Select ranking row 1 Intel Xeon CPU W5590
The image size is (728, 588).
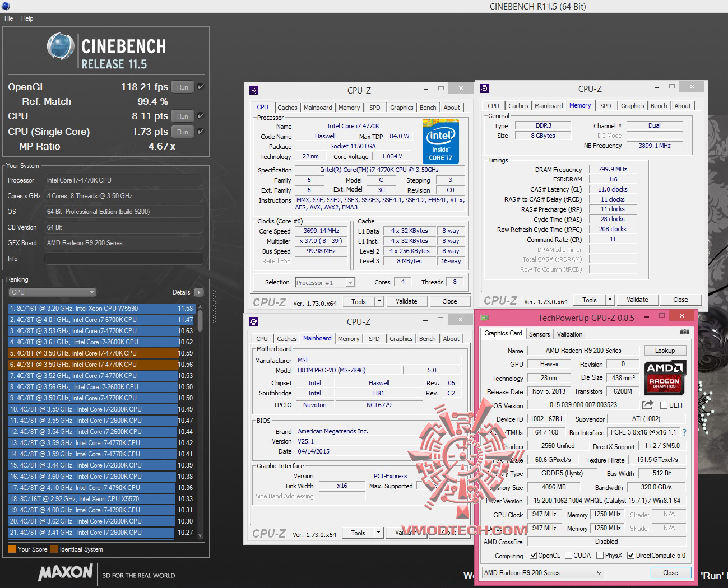pos(101,309)
